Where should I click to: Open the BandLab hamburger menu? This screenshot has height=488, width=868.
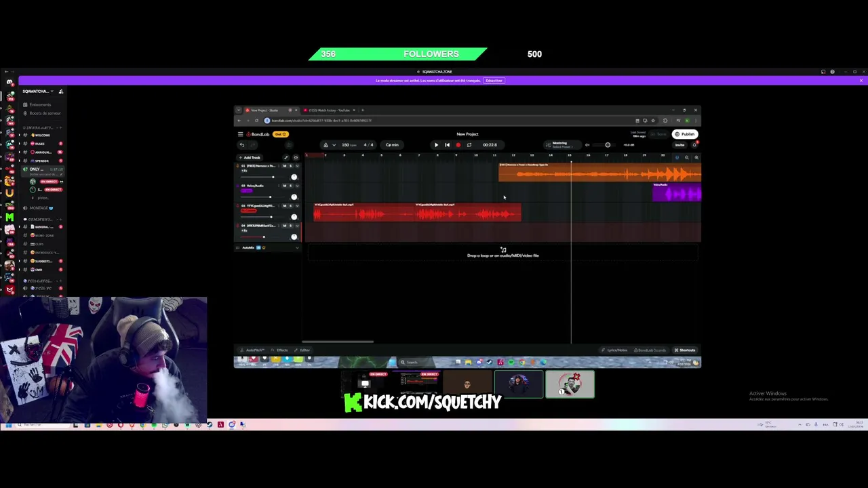(240, 134)
